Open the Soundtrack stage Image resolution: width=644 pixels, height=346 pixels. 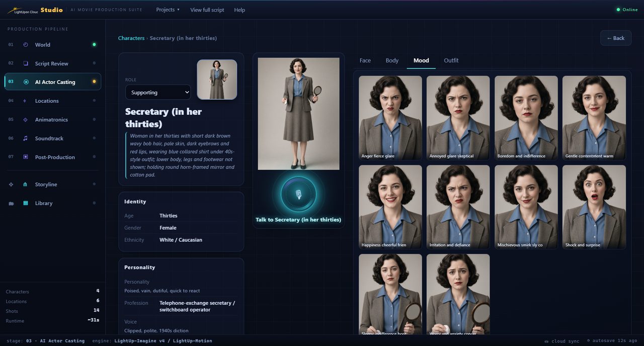coord(52,139)
